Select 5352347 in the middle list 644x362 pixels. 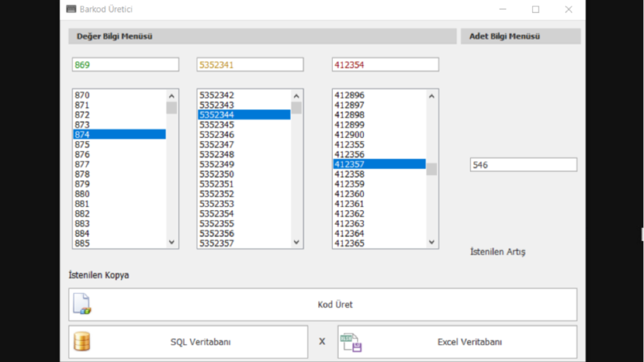click(244, 144)
